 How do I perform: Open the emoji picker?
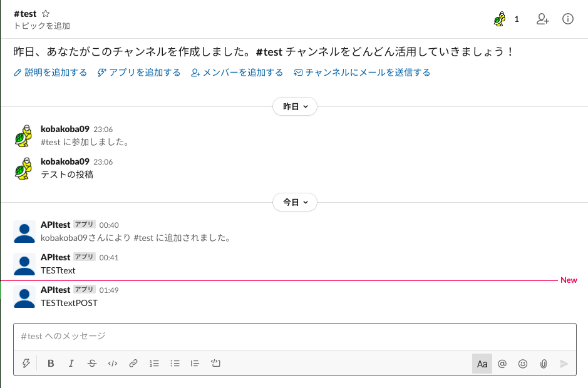[x=523, y=363]
